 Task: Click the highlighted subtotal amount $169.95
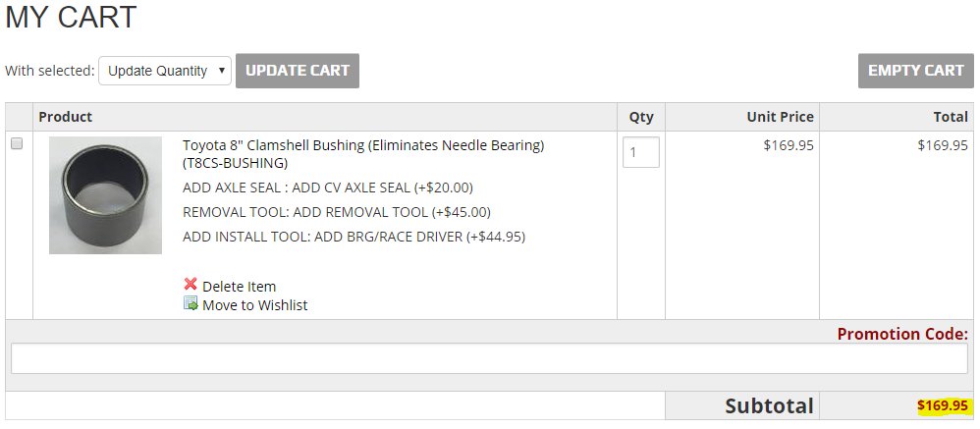click(x=943, y=405)
